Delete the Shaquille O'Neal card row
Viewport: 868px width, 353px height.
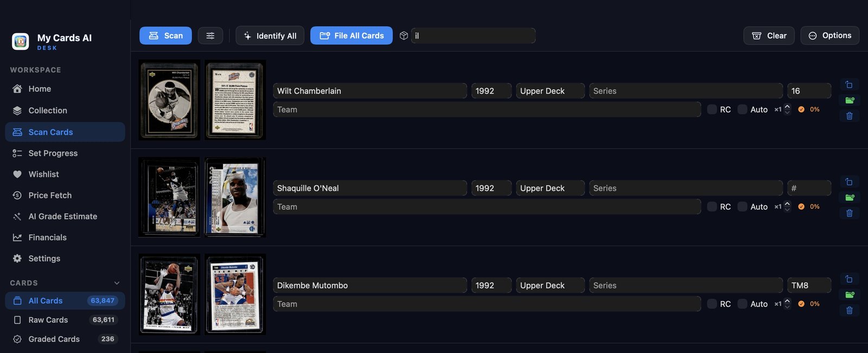click(x=850, y=213)
